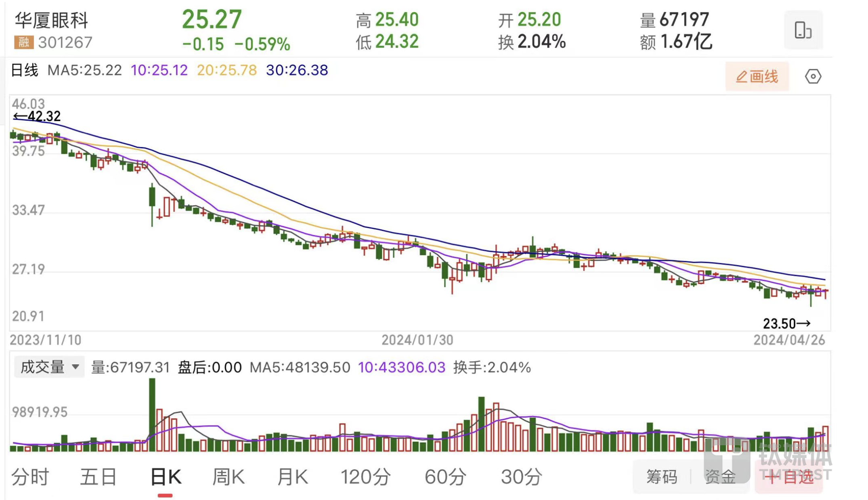Switch to the 分时 intraday tab
This screenshot has width=868, height=500.
tap(30, 477)
